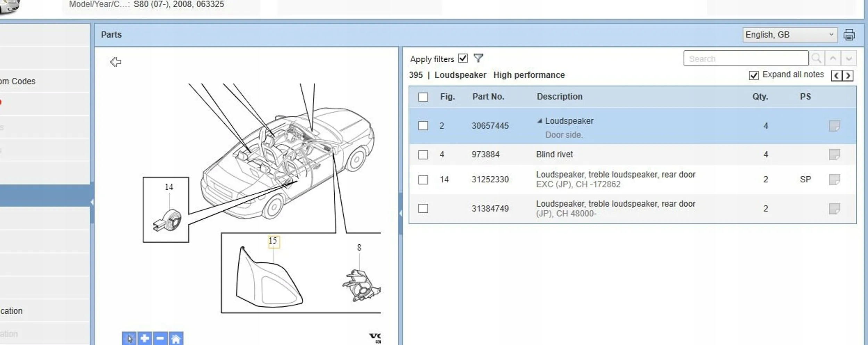Tick the select-all header checkbox
The height and width of the screenshot is (345, 868).
[x=423, y=97]
